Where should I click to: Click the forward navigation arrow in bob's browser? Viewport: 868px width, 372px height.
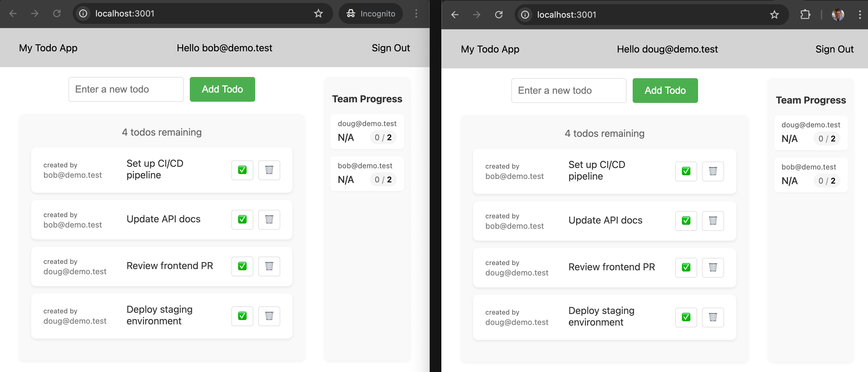[x=35, y=13]
